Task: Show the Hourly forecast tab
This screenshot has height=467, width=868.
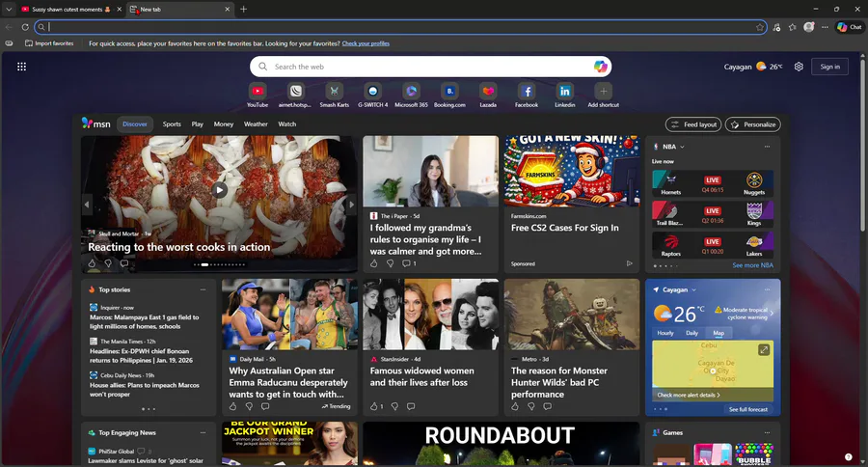Action: pos(665,333)
